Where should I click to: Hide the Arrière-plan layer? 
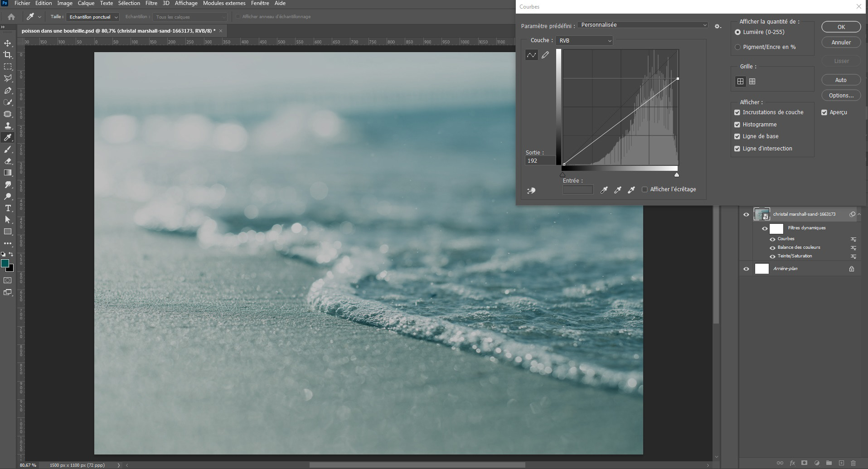point(746,269)
